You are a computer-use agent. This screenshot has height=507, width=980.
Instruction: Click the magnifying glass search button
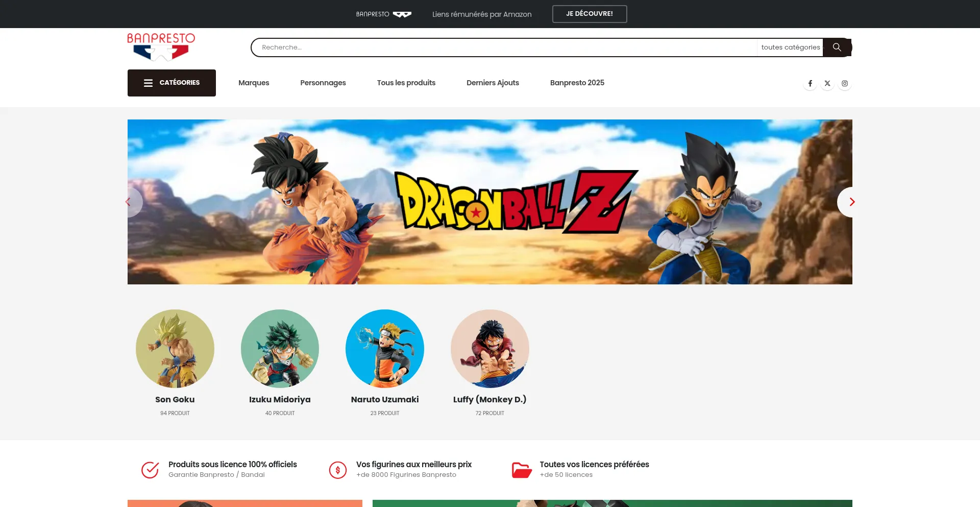click(837, 47)
